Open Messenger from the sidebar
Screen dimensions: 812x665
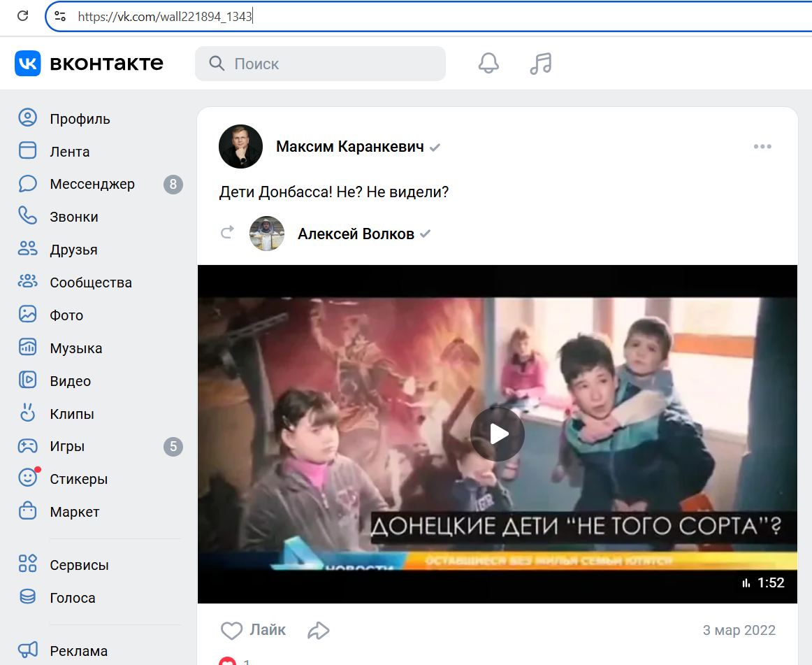tap(92, 185)
